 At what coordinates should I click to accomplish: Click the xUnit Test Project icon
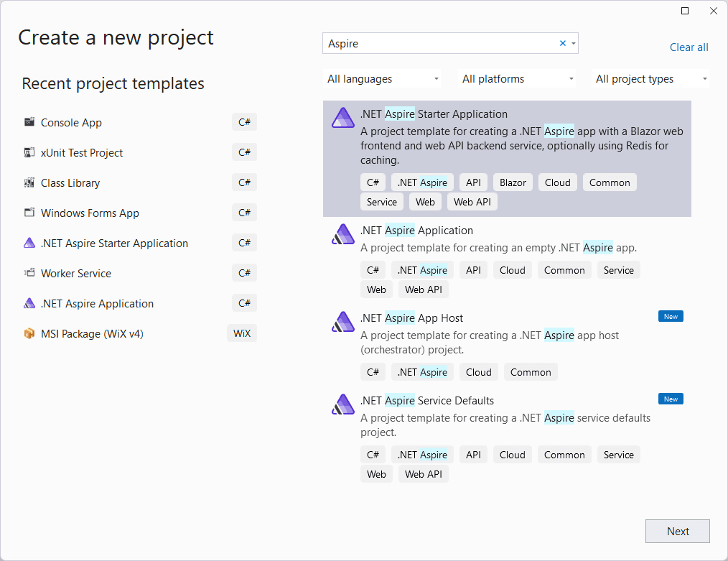(x=29, y=152)
